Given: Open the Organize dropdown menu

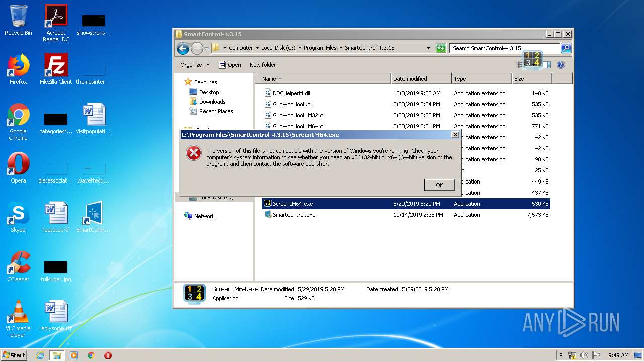Looking at the screenshot, I should click(195, 65).
